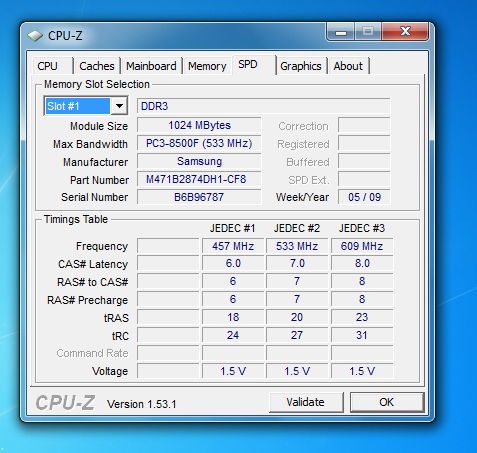Click the DDR3 memory type field
Viewport: 477px width, 453px height.
coord(263,106)
